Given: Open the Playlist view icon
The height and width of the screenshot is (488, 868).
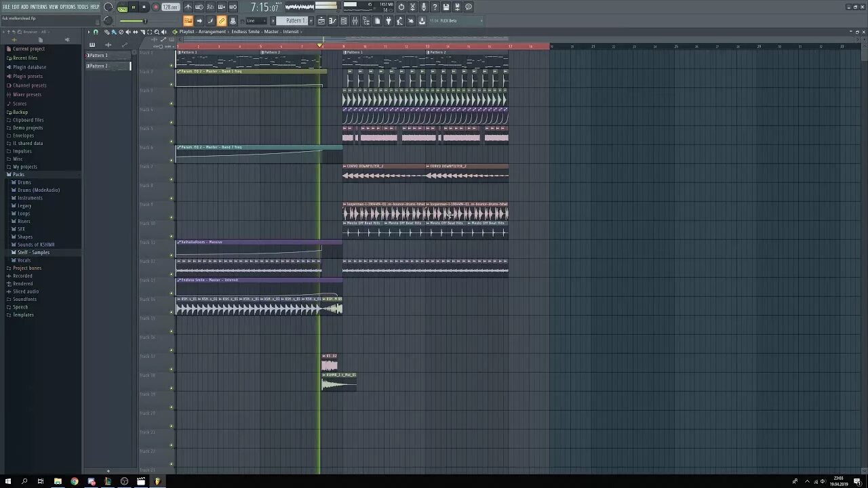Looking at the screenshot, I should (321, 21).
